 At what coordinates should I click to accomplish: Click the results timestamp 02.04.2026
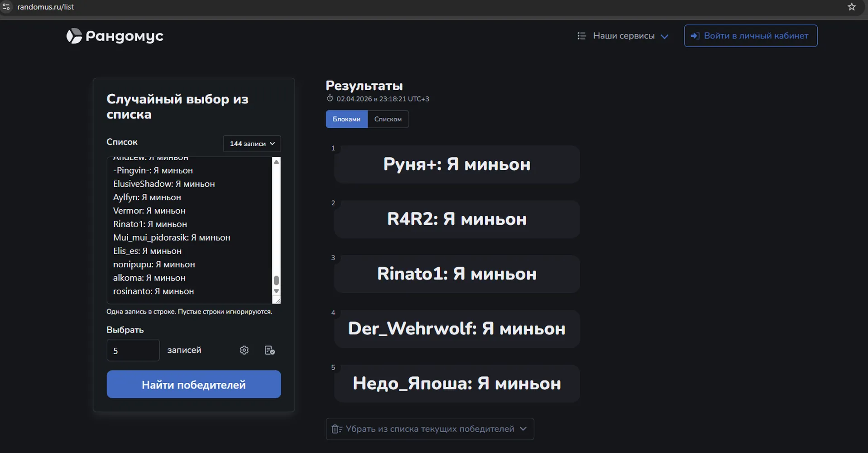tap(383, 99)
